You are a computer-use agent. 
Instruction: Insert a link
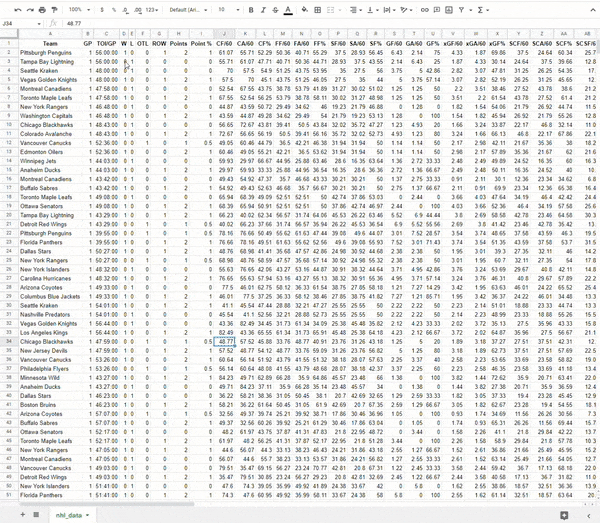pyautogui.click(x=424, y=10)
